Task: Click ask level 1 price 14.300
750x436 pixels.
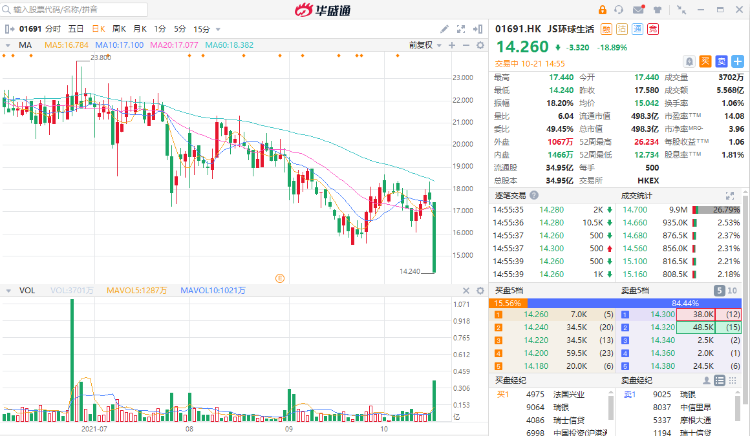Action: (662, 314)
